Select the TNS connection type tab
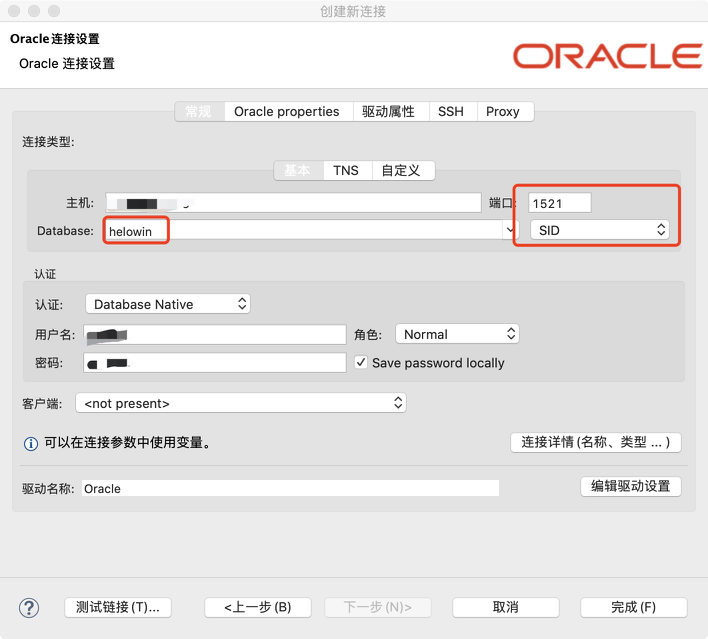 point(346,170)
